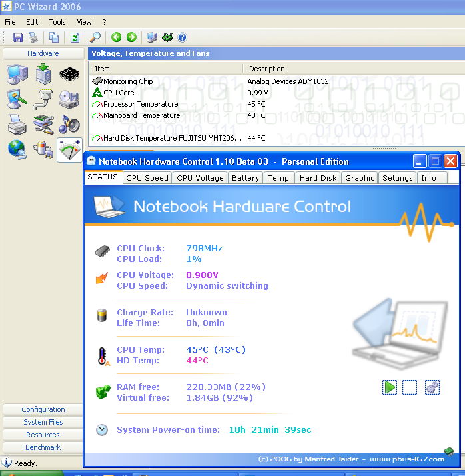
Task: Expand the Resources category
Action: click(43, 435)
